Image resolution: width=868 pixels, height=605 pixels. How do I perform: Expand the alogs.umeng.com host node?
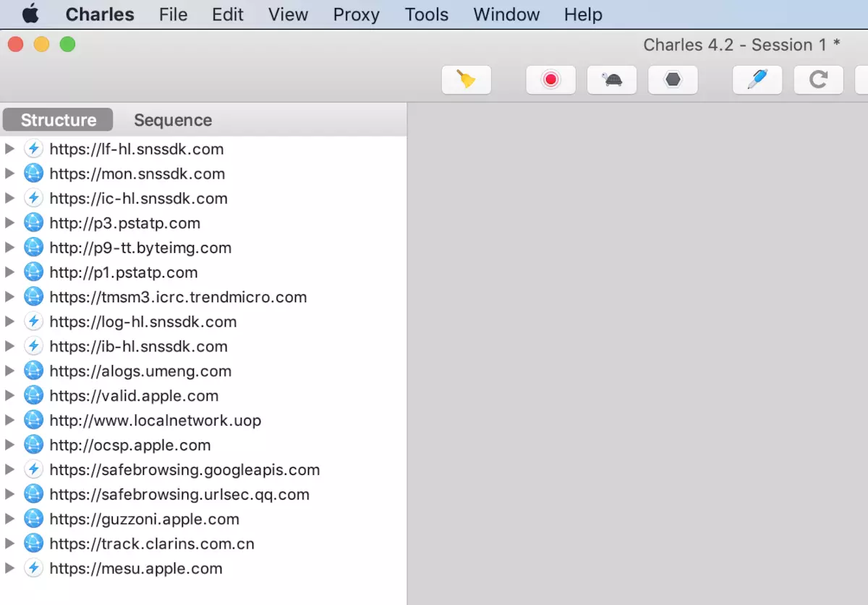click(x=9, y=371)
